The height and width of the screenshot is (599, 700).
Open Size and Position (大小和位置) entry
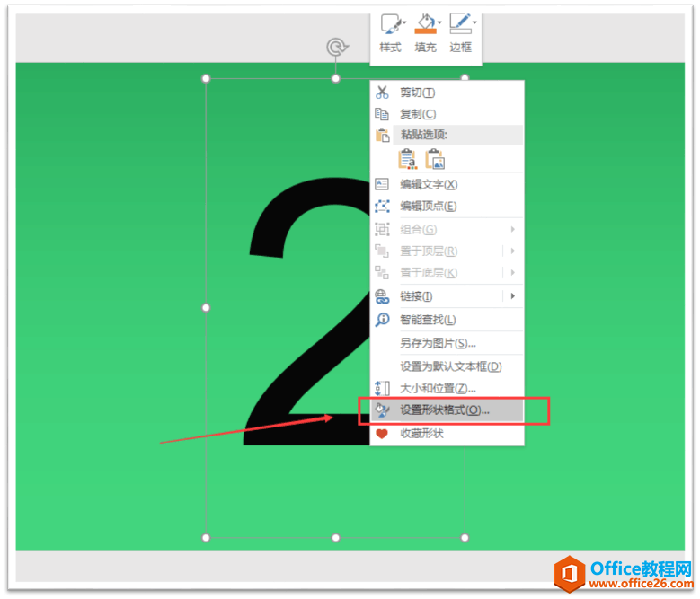pos(447,388)
